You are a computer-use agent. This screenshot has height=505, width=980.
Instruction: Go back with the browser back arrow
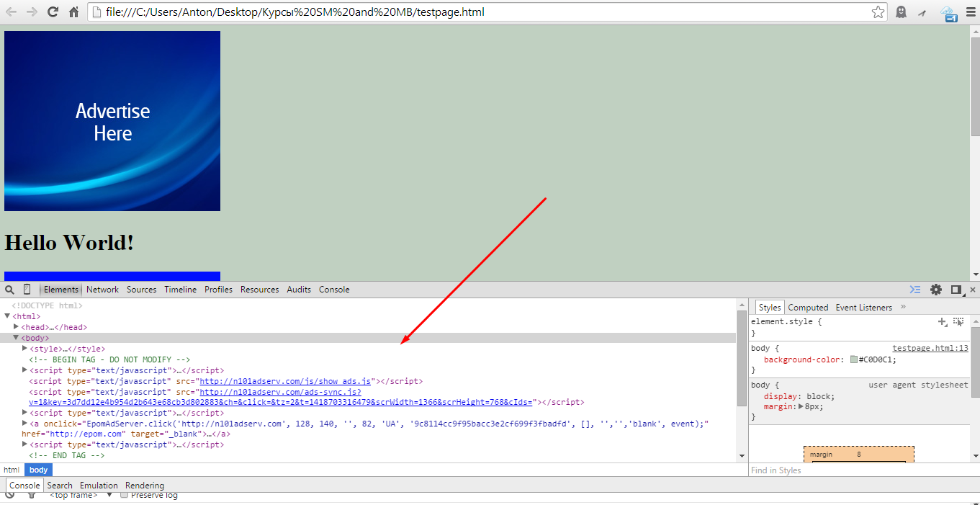pyautogui.click(x=12, y=12)
